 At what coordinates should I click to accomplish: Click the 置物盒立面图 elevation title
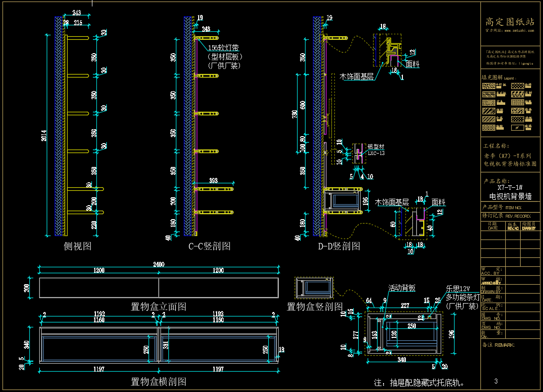tap(158, 307)
